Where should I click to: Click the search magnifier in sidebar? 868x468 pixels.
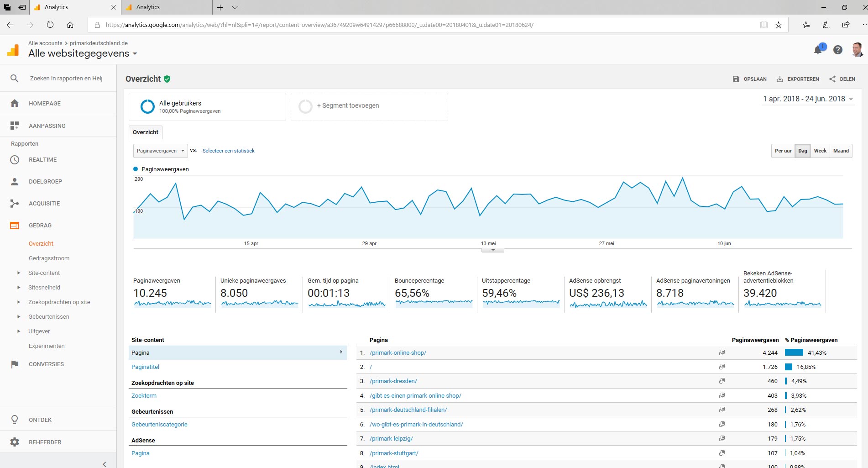pos(15,79)
